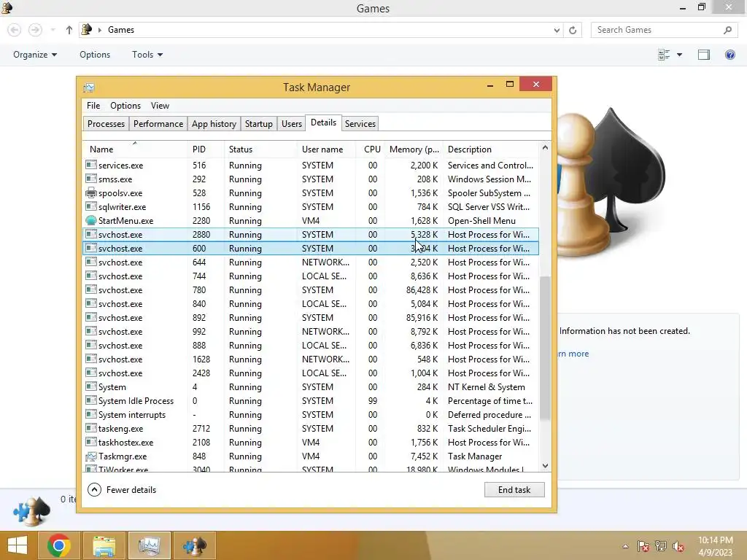Sort by CPU column header

[371, 149]
